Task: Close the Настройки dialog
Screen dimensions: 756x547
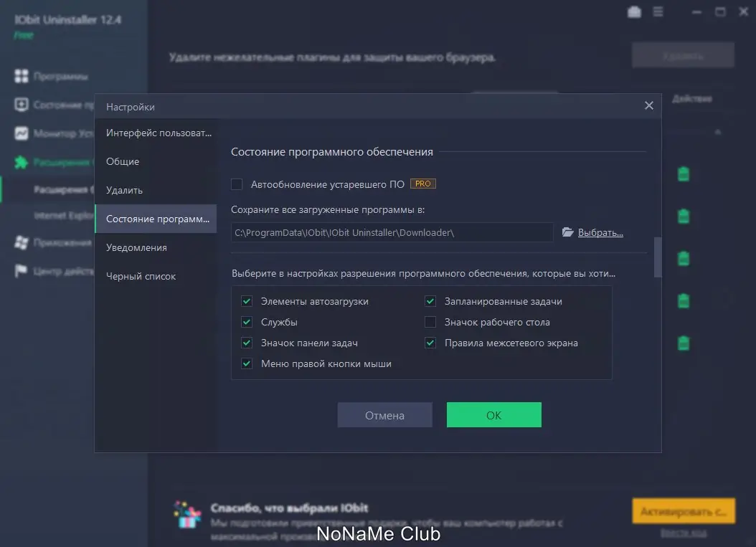Action: pos(648,105)
